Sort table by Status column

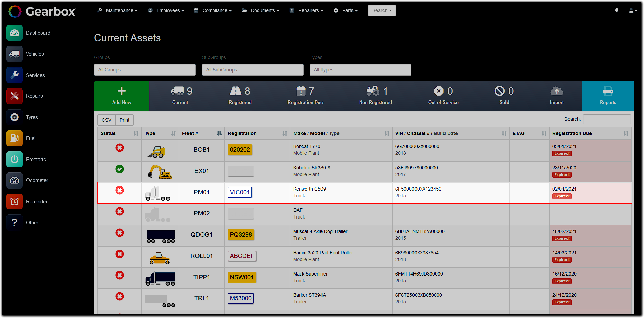(120, 133)
